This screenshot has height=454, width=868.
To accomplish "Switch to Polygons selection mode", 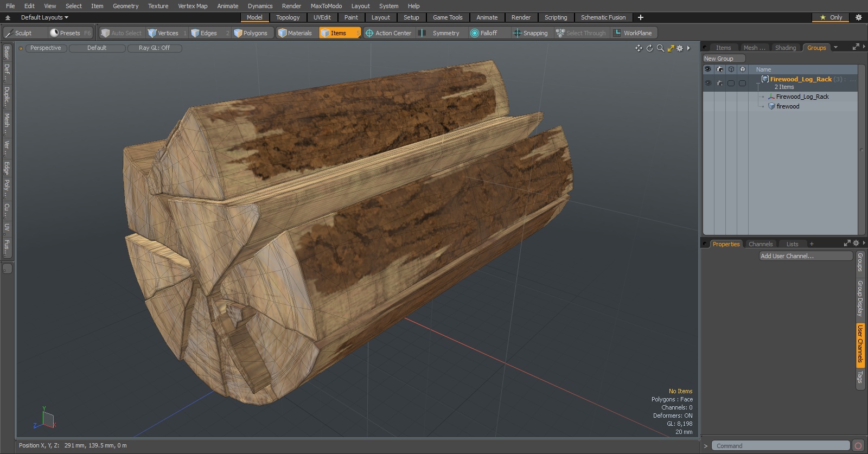I will (254, 33).
